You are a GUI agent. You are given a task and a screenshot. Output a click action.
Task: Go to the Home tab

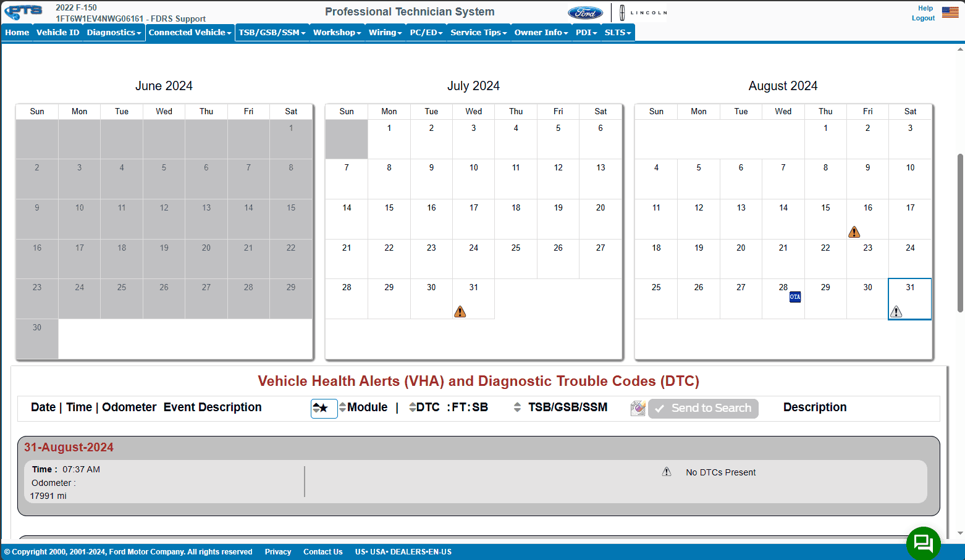[x=17, y=33]
